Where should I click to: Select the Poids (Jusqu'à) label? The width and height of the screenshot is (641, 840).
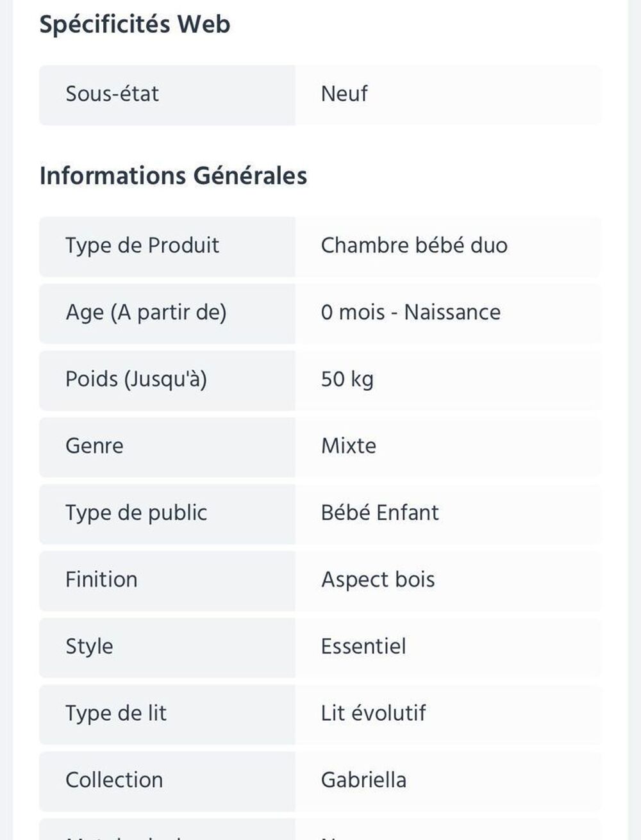pyautogui.click(x=136, y=379)
